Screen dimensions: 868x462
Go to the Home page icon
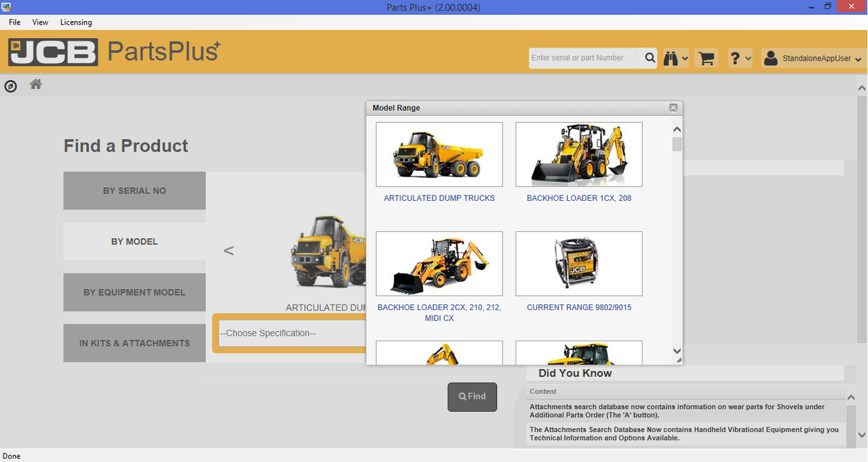tap(36, 85)
